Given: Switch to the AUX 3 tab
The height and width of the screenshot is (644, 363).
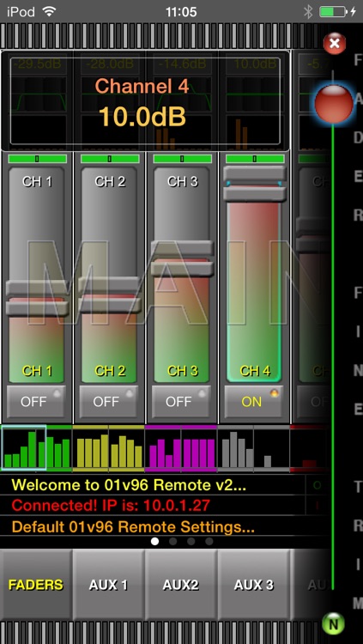Looking at the screenshot, I should point(254,585).
